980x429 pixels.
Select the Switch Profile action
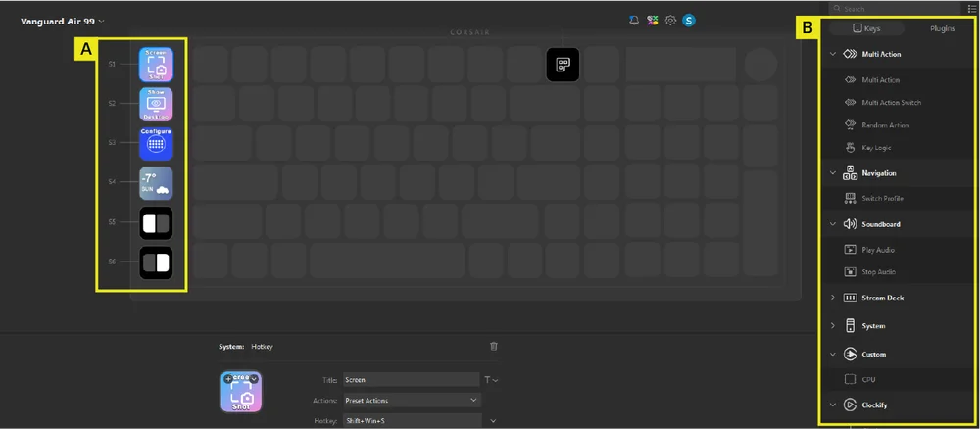(882, 199)
